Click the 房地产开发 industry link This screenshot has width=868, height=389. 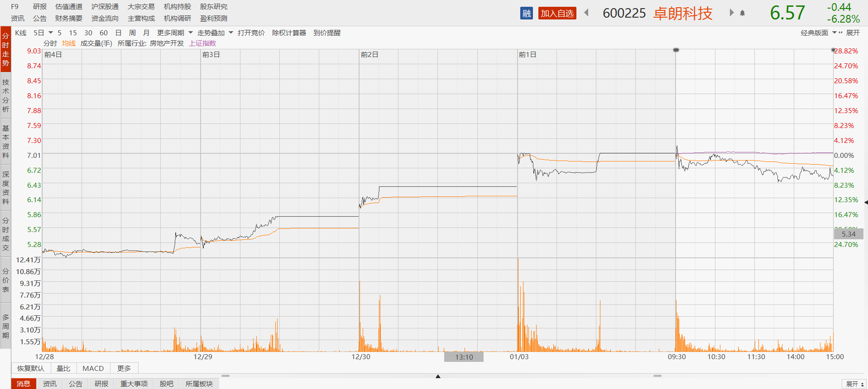tap(167, 43)
